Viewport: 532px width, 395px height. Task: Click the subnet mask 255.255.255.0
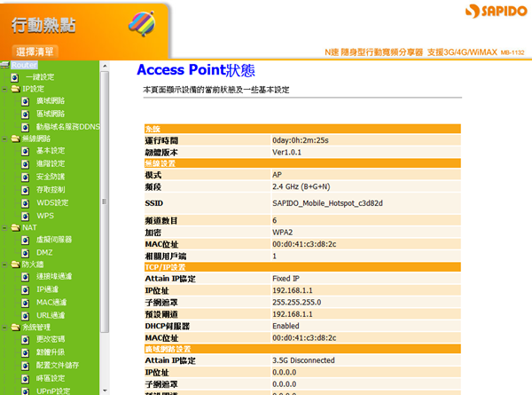pyautogui.click(x=296, y=303)
